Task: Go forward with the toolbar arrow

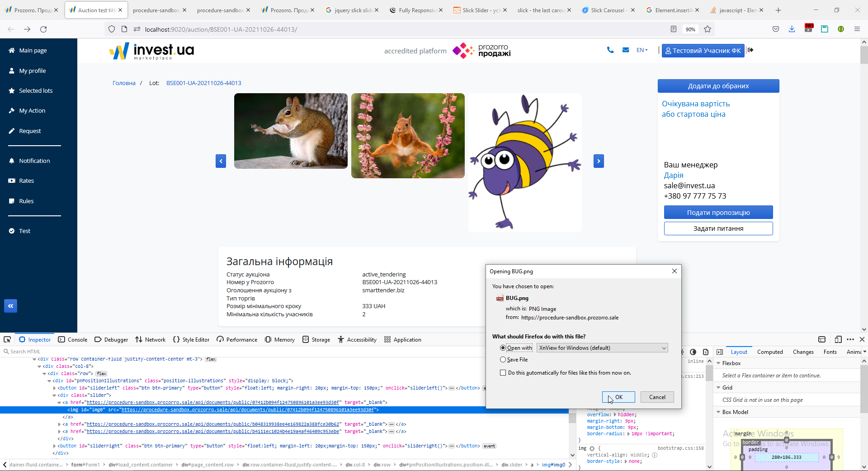Action: pyautogui.click(x=27, y=29)
